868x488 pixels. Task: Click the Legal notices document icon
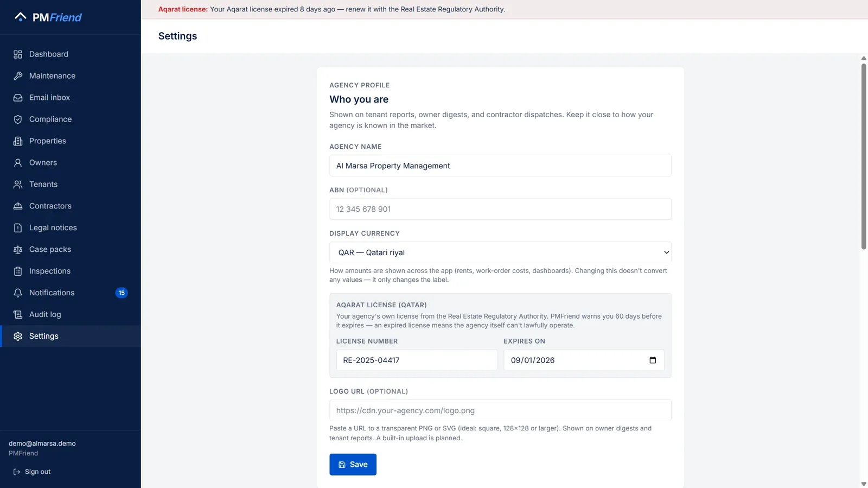tap(18, 228)
